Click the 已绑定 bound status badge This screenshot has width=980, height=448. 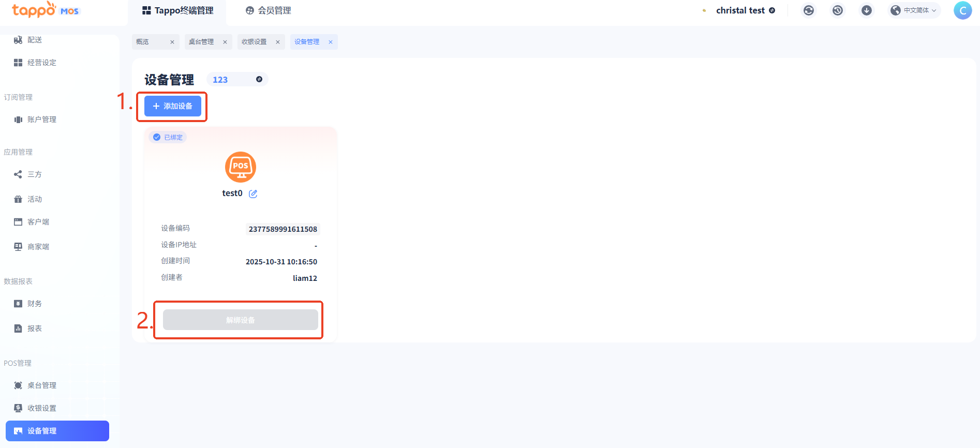tap(168, 138)
